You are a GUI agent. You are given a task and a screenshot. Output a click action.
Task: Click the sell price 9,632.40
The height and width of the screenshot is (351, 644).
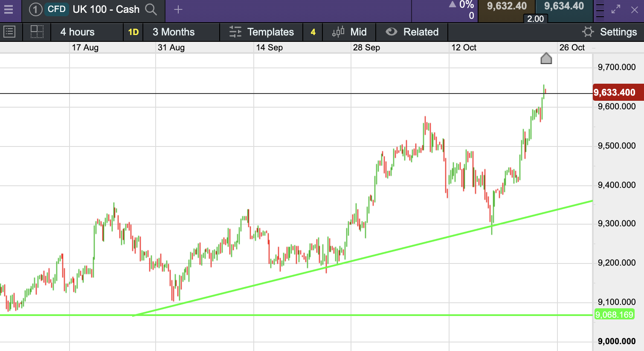coord(507,6)
